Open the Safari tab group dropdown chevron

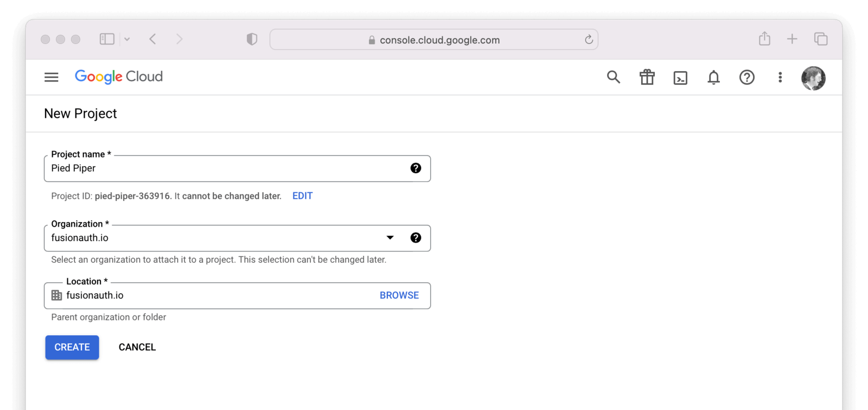(x=127, y=39)
